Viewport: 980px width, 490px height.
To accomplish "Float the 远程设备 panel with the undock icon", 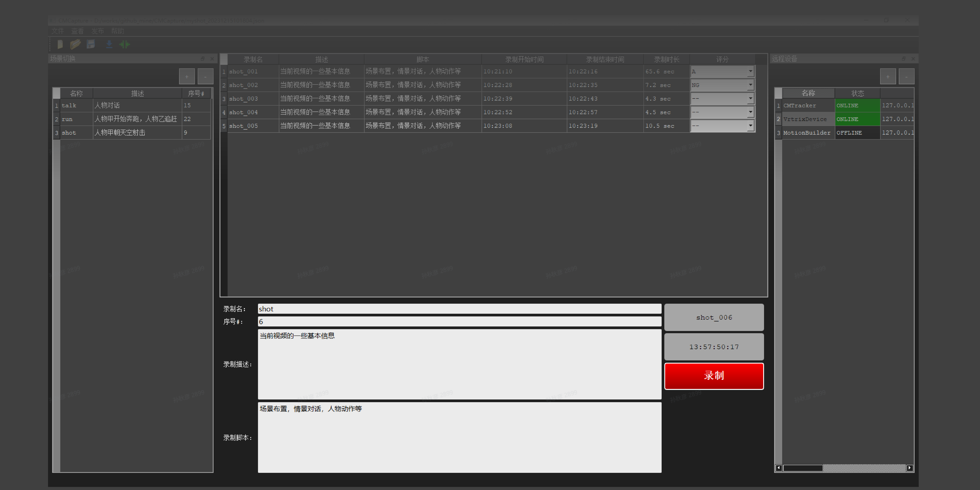I will click(x=904, y=59).
